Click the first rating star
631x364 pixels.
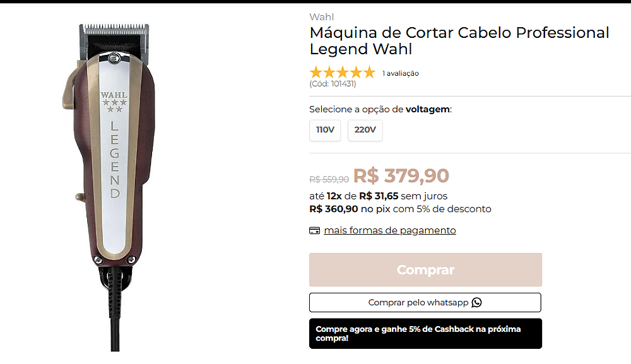316,73
